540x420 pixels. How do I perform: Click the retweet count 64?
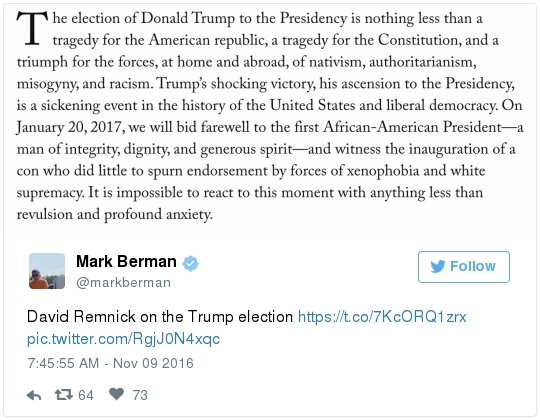pos(86,395)
